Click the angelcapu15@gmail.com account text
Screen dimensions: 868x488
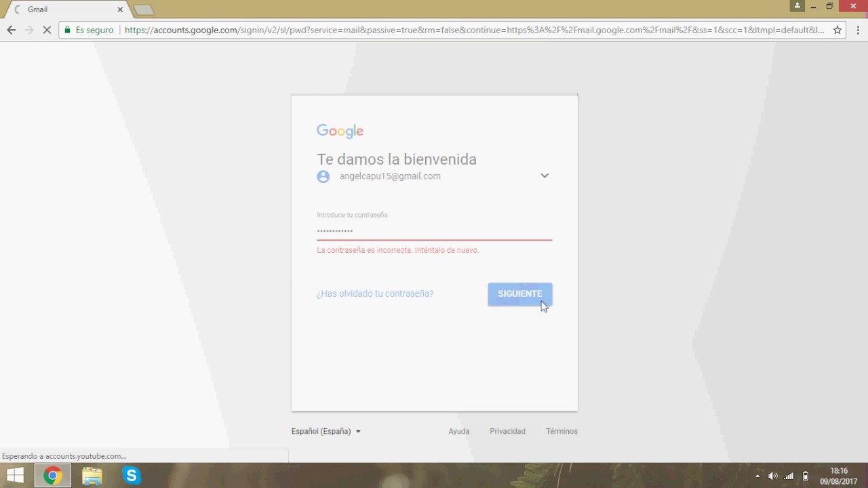pos(390,176)
